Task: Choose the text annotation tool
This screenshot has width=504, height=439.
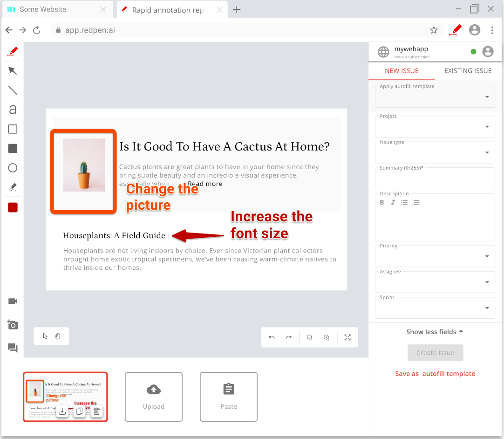Action: pyautogui.click(x=13, y=110)
